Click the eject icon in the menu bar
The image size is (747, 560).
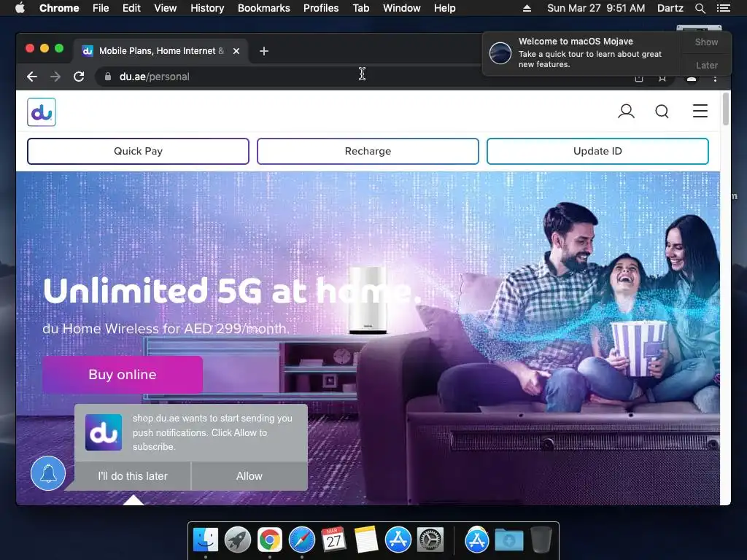click(x=527, y=8)
